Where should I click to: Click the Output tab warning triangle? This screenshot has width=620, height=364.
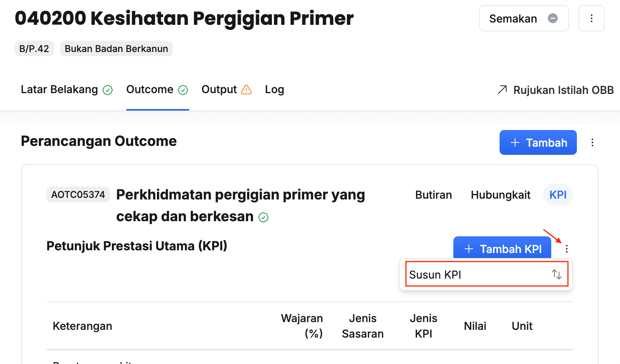pos(246,90)
